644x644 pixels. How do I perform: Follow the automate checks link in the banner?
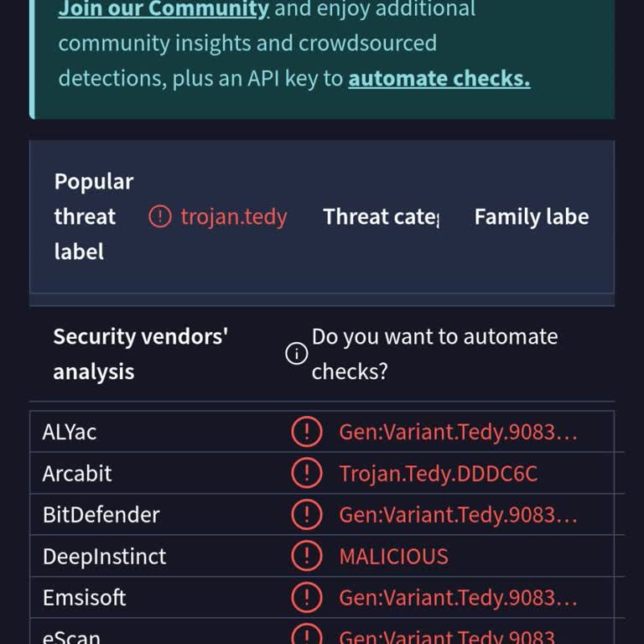[439, 78]
